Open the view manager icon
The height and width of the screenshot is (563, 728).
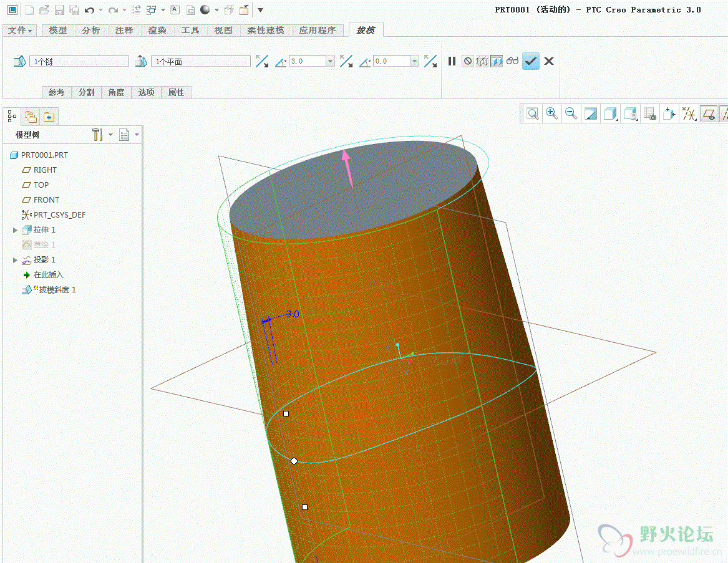[650, 113]
